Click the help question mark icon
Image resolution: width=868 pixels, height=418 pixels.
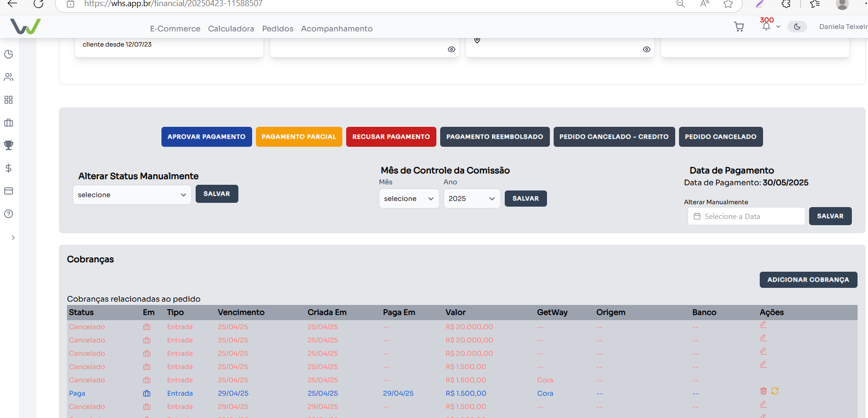tap(9, 214)
